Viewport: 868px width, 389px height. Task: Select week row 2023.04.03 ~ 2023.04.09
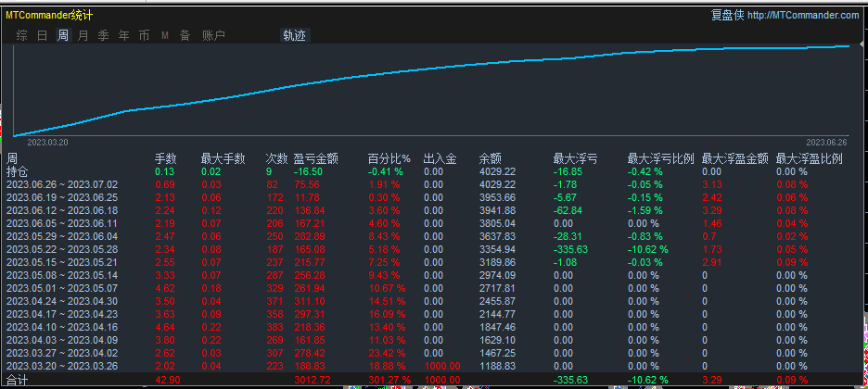(433, 340)
